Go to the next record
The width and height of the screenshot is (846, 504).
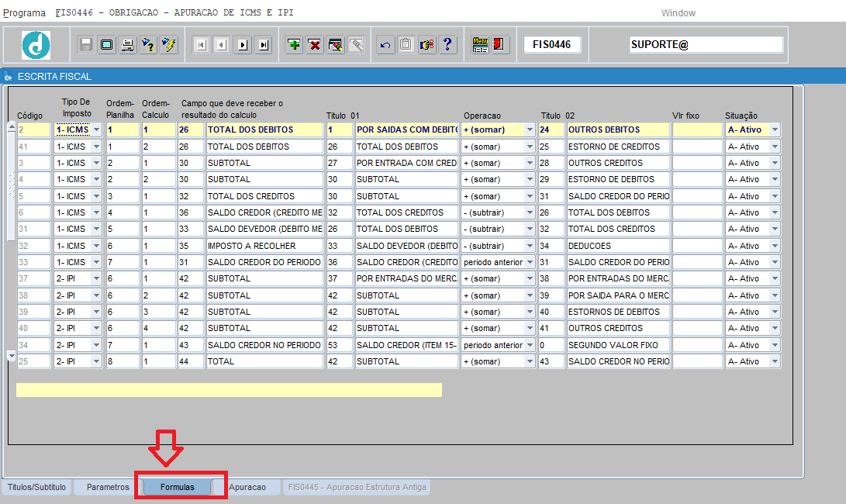(x=243, y=45)
